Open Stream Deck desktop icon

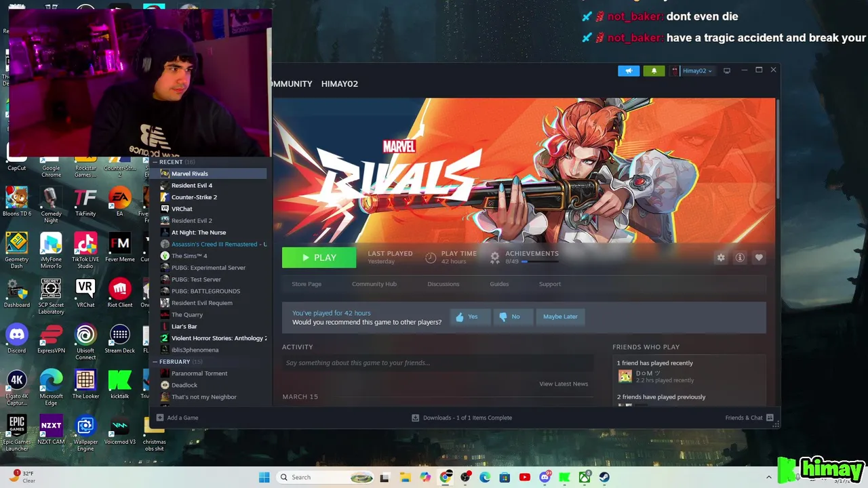pos(120,339)
